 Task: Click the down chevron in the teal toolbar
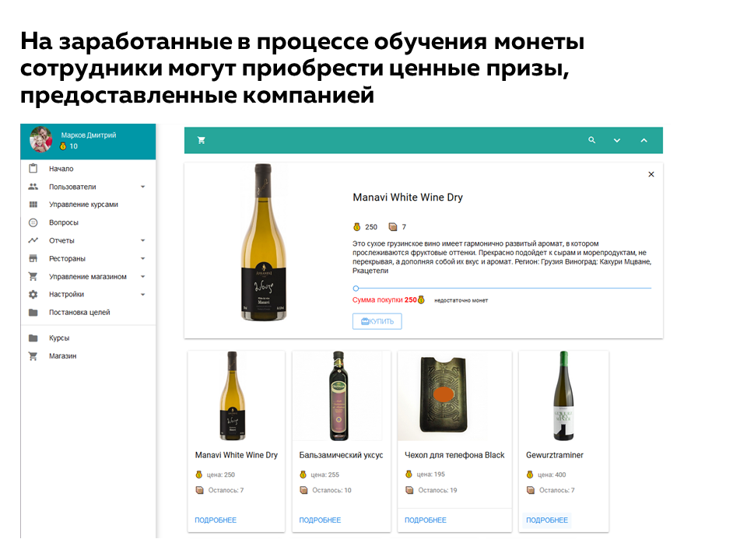click(617, 141)
